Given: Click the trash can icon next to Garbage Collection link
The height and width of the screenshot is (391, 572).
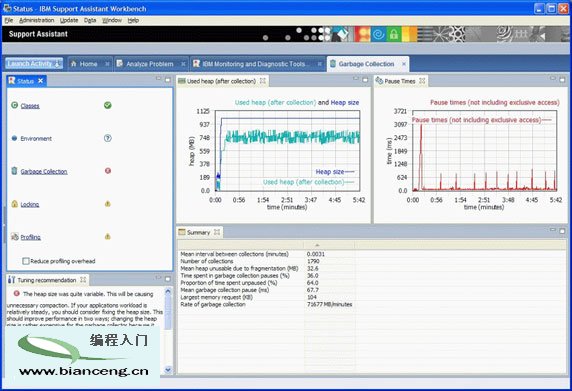Looking at the screenshot, I should tap(14, 171).
